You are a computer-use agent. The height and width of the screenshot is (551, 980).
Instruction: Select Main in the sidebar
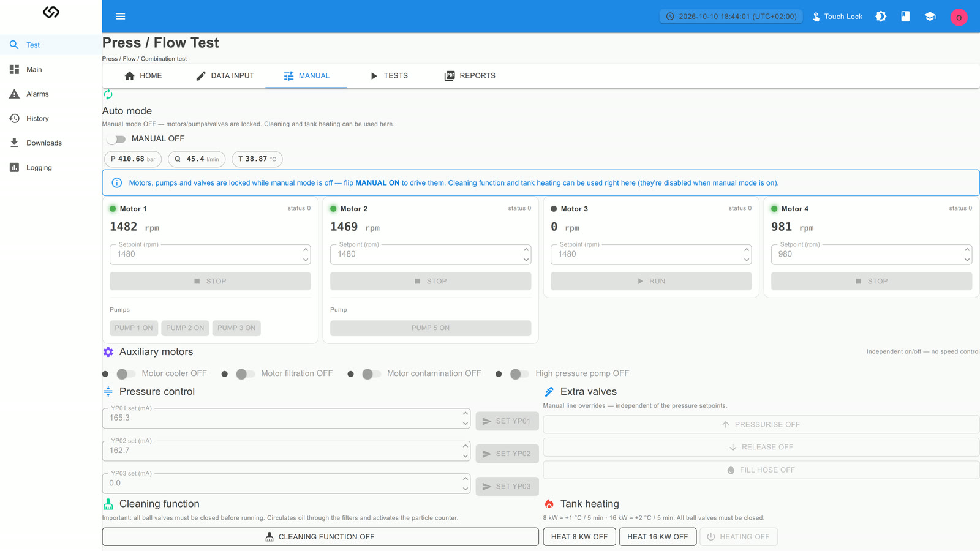(51, 70)
